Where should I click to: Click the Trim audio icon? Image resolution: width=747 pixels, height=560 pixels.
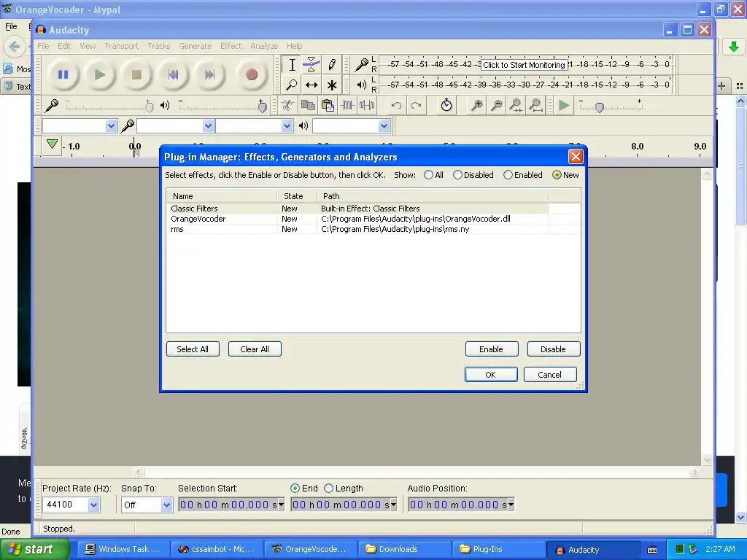(347, 105)
